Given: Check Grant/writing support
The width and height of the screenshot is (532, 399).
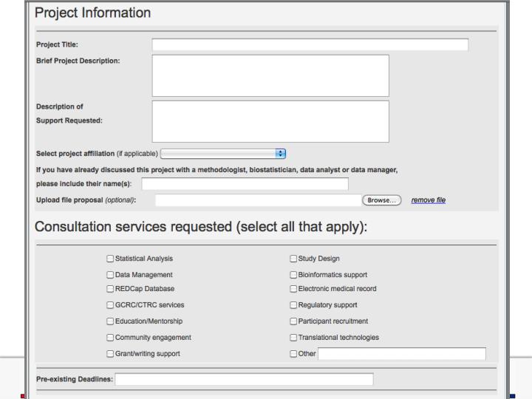Looking at the screenshot, I should [x=110, y=354].
